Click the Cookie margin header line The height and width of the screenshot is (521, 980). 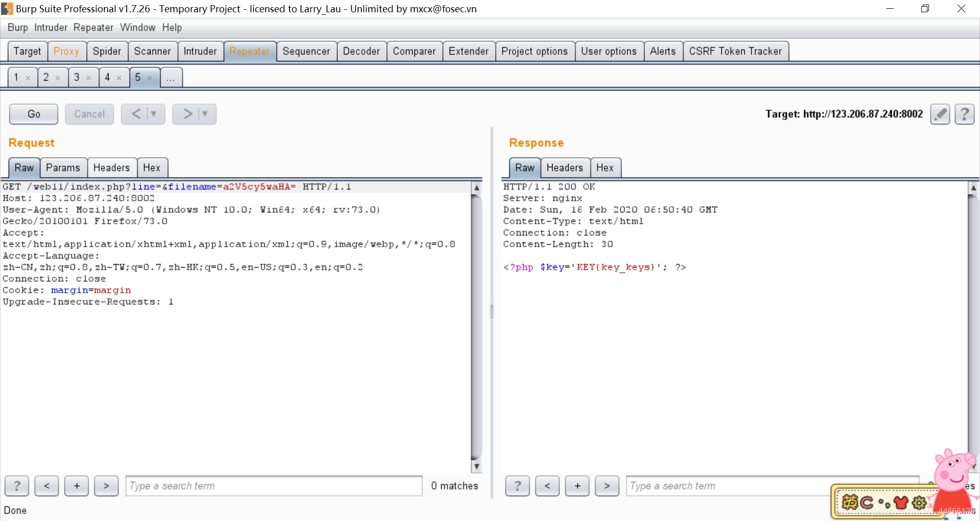(x=67, y=290)
